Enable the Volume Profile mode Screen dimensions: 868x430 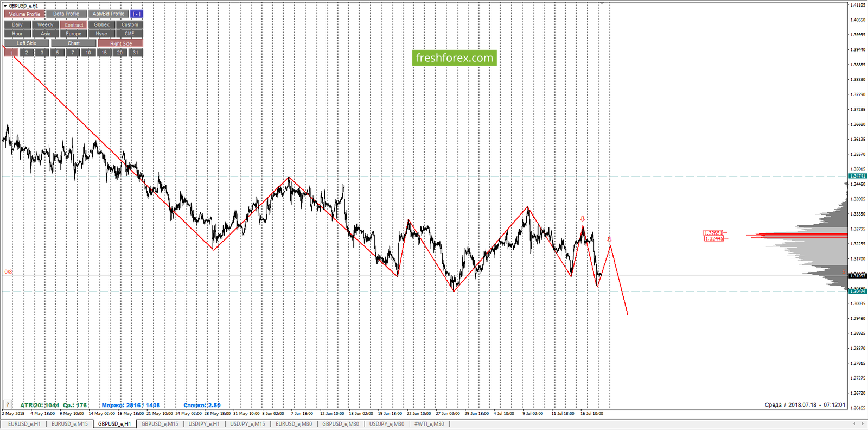point(24,14)
